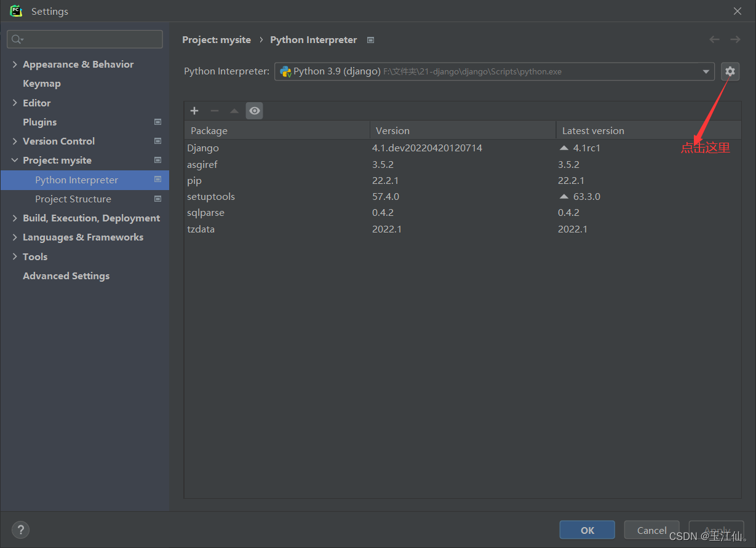Expand the Version Control section
756x548 pixels.
[x=15, y=141]
